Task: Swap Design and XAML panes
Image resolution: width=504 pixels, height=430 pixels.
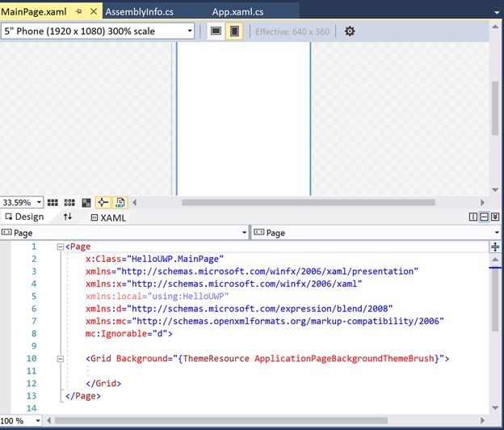Action: pyautogui.click(x=68, y=217)
